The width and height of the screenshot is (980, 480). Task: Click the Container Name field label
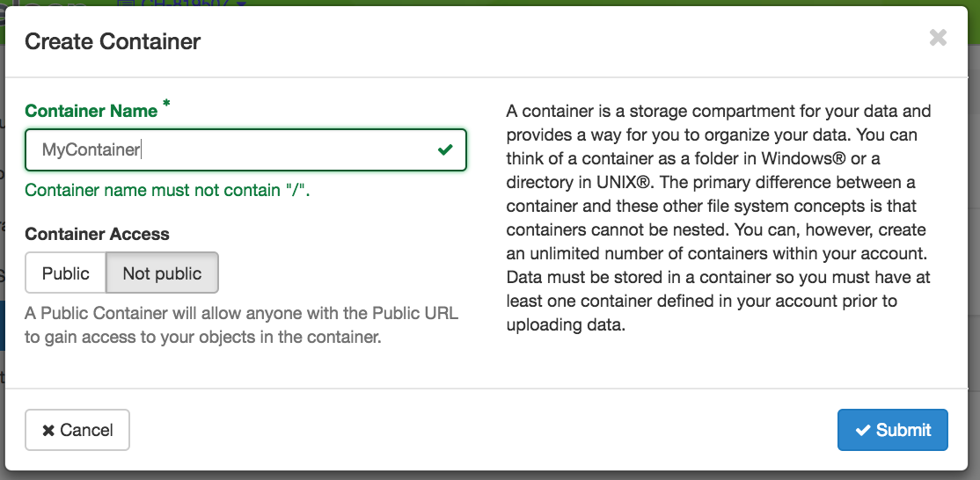tap(91, 111)
